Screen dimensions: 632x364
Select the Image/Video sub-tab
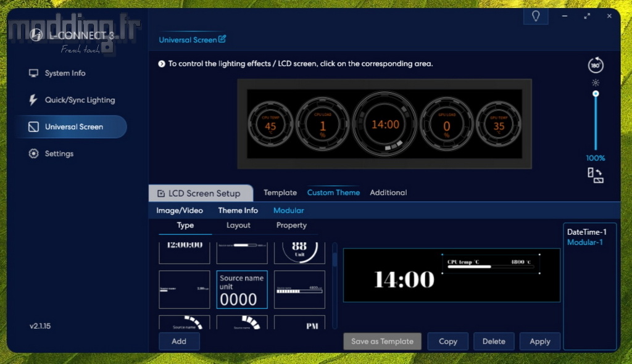point(180,210)
